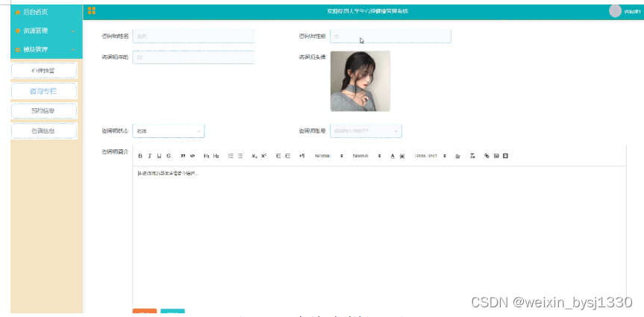Insert a code block in the editor
Viewport: 644px width, 317px height.
pos(193,156)
